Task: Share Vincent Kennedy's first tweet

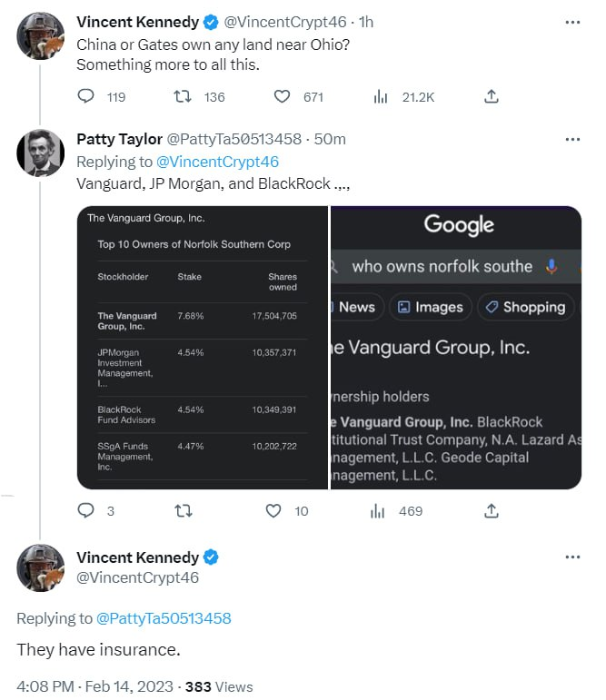Action: click(x=491, y=96)
